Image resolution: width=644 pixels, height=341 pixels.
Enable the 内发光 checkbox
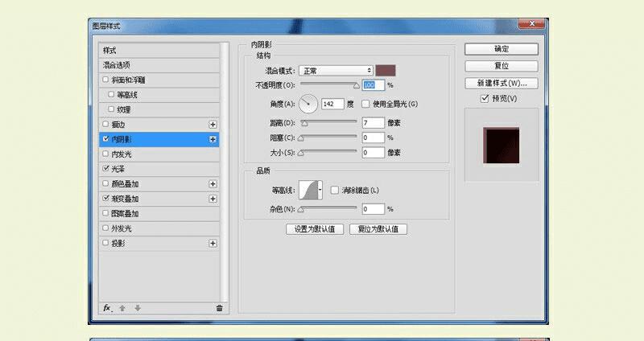105,154
